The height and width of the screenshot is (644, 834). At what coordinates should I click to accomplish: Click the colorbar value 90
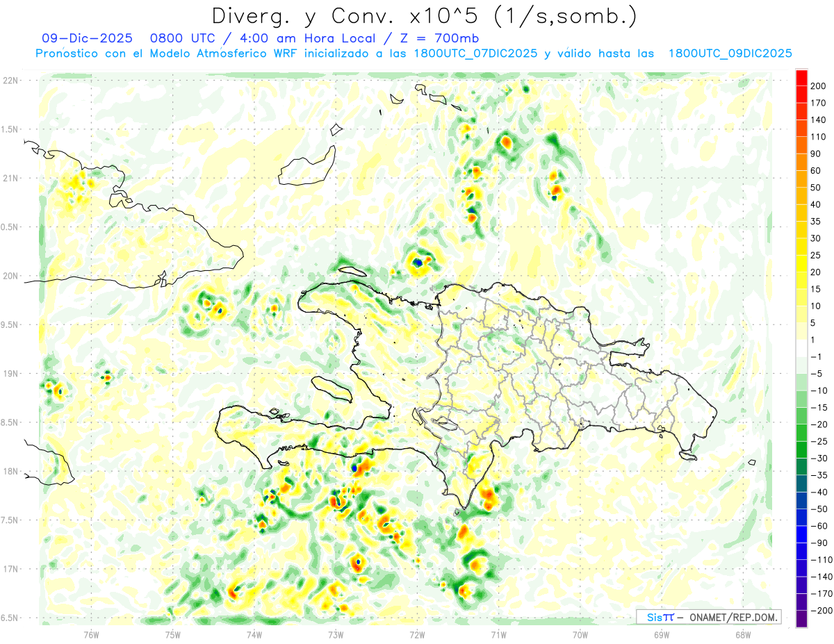pos(817,154)
